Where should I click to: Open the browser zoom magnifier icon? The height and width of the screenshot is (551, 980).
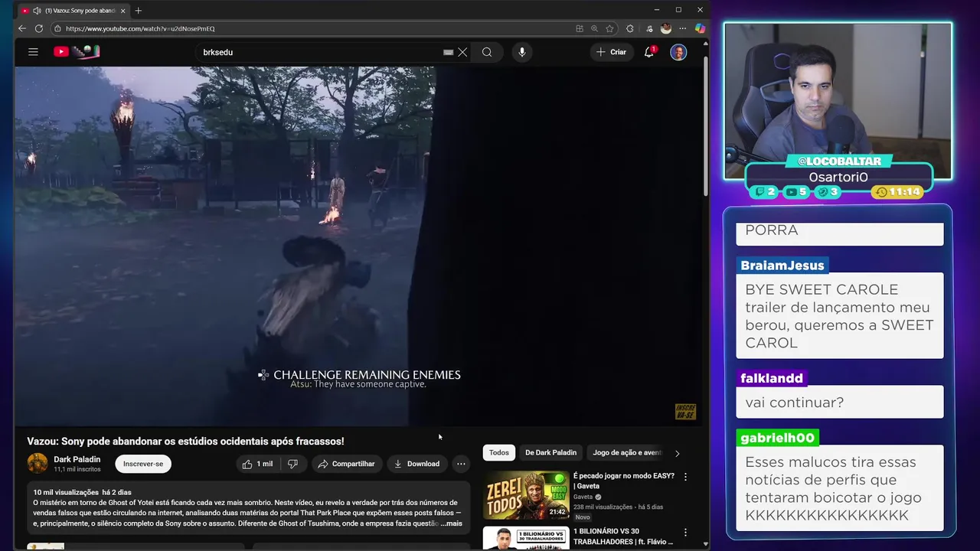pyautogui.click(x=594, y=28)
